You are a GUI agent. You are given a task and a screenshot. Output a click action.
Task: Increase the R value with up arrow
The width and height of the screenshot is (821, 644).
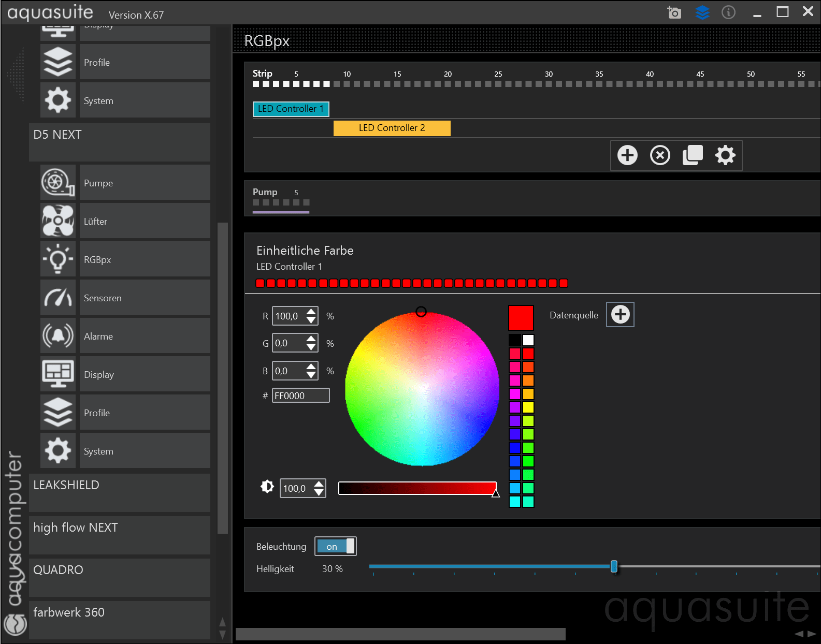point(311,312)
